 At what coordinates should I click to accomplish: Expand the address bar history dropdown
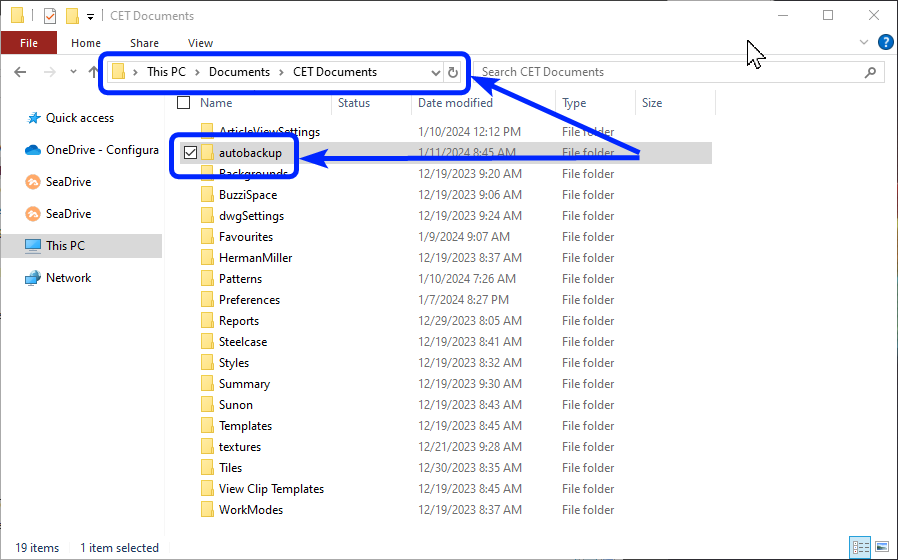point(436,73)
